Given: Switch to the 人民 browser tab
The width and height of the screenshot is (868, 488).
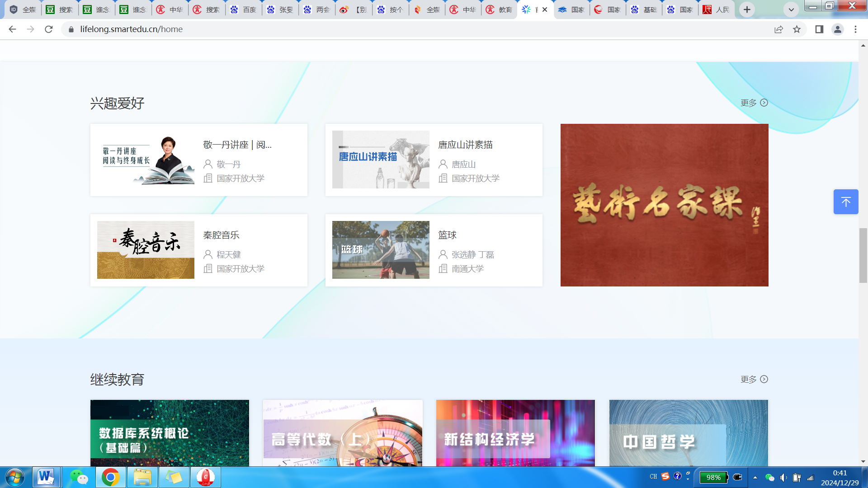Looking at the screenshot, I should [717, 9].
